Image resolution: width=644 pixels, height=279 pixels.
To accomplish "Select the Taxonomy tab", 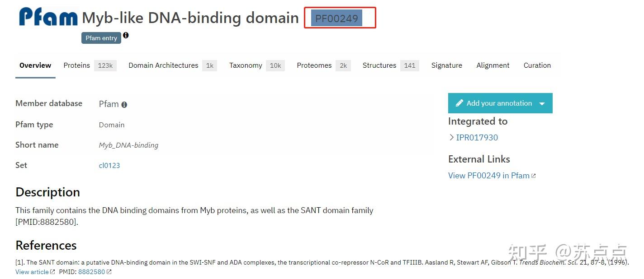I will point(246,65).
